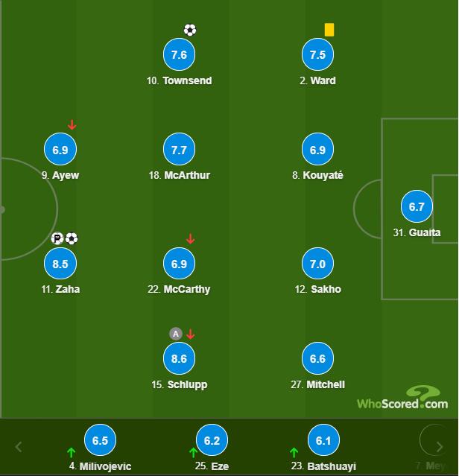This screenshot has width=459, height=476.
Task: Open the 8. Kouyaté player link
Action: [317, 175]
